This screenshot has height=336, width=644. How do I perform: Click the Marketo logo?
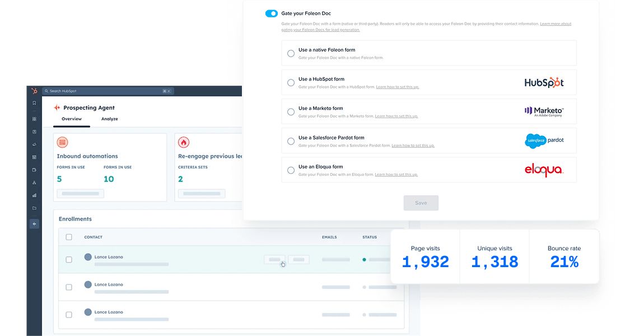pyautogui.click(x=544, y=111)
